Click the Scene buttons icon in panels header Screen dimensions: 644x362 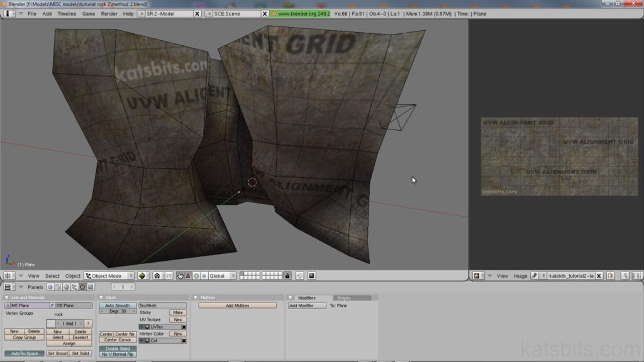pyautogui.click(x=90, y=287)
